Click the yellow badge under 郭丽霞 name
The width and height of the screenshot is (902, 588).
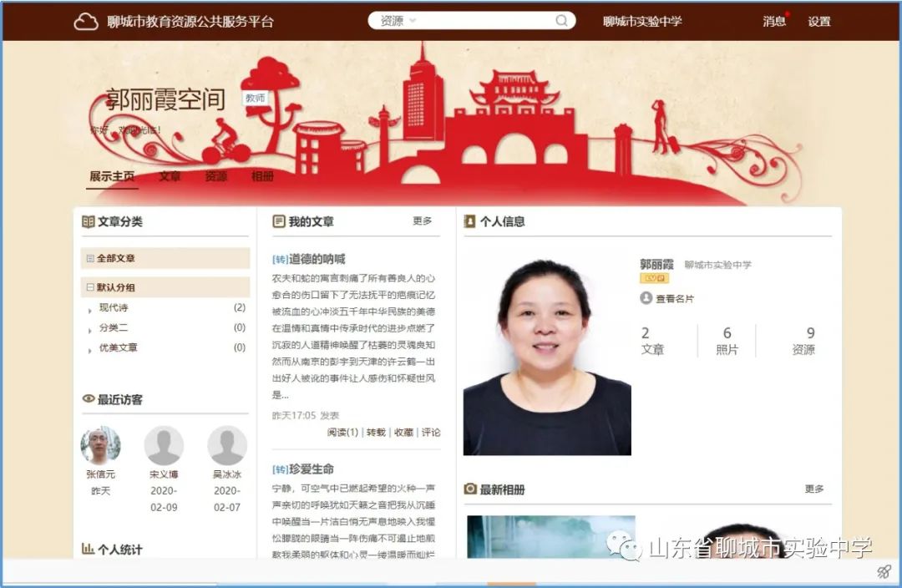[654, 278]
